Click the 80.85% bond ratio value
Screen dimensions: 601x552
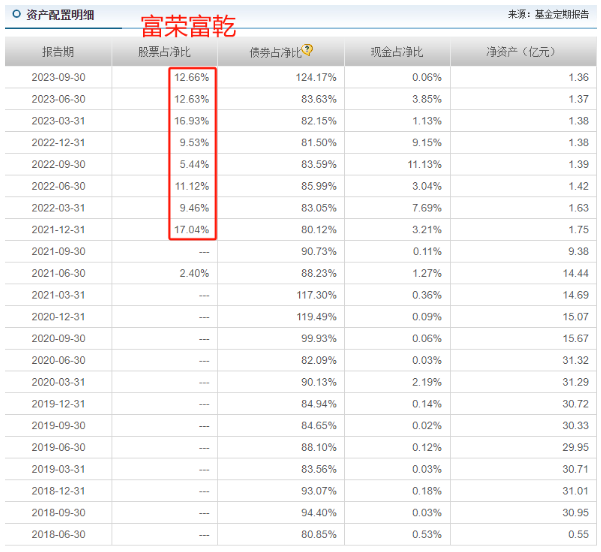click(x=319, y=534)
